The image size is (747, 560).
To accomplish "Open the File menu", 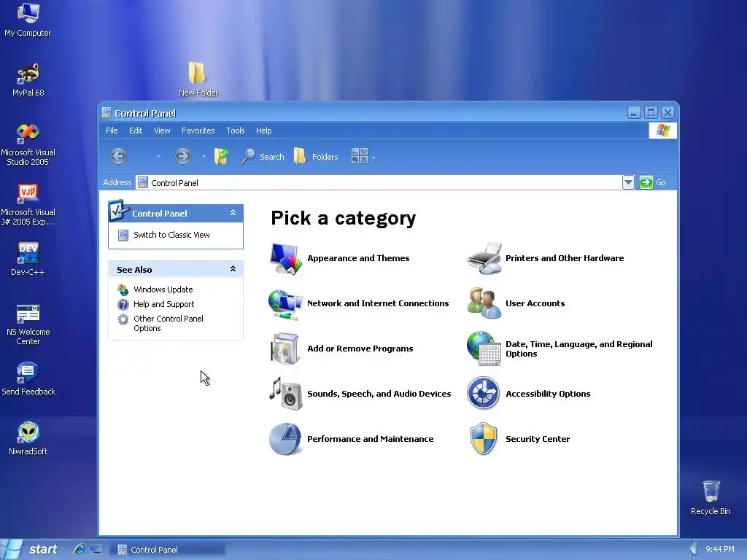I will point(112,131).
